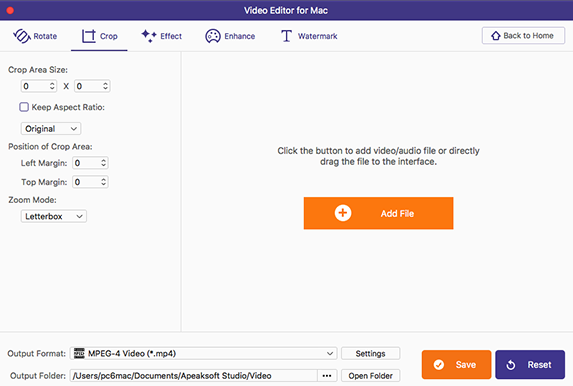The height and width of the screenshot is (386, 573).
Task: Close window with red button
Action: 10,10
